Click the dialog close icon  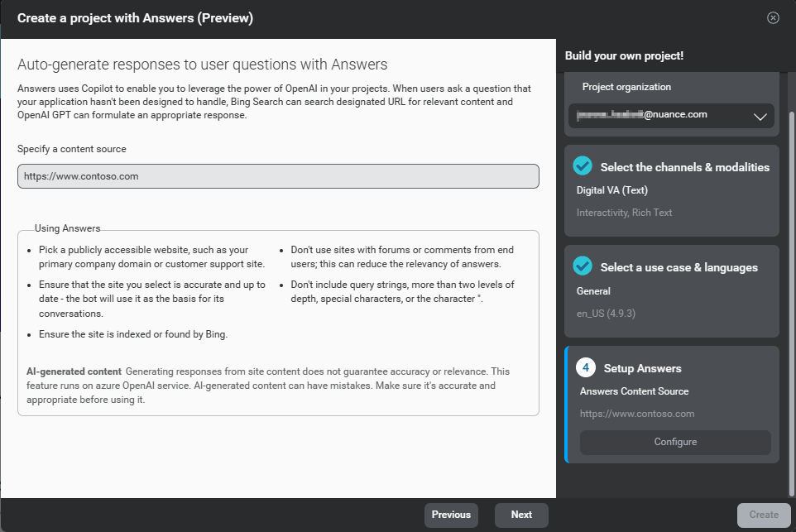(x=773, y=17)
